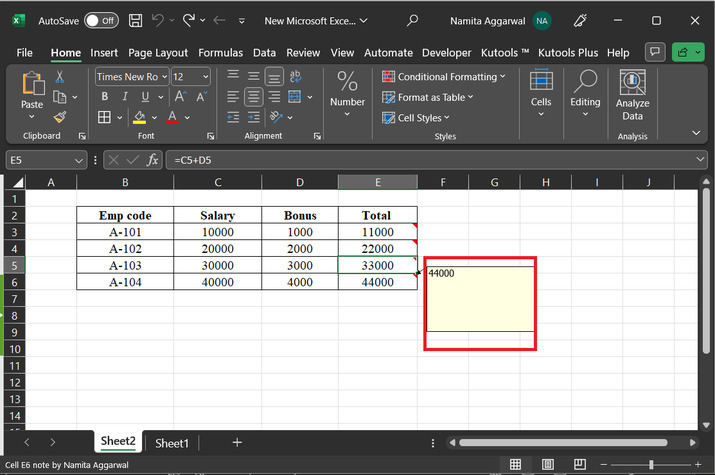The height and width of the screenshot is (475, 715).
Task: Click the Cut scissors icon
Action: (x=60, y=77)
